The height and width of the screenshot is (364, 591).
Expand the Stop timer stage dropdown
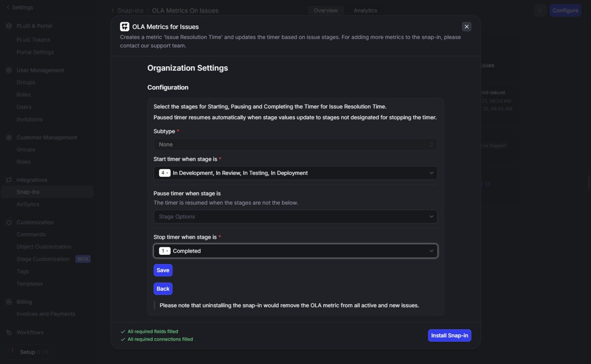tap(295, 251)
